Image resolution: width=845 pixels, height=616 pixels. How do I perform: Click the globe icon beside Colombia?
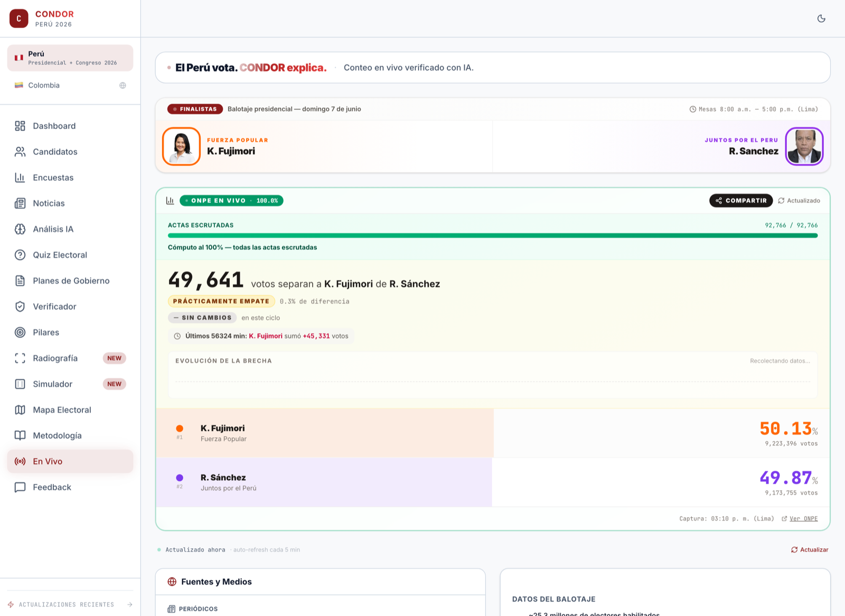(123, 86)
